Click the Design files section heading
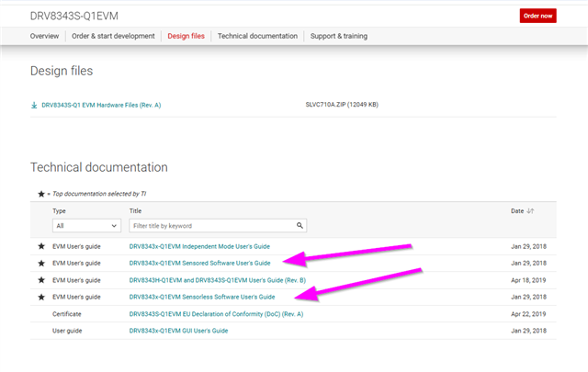This screenshot has width=588, height=372. coord(62,71)
